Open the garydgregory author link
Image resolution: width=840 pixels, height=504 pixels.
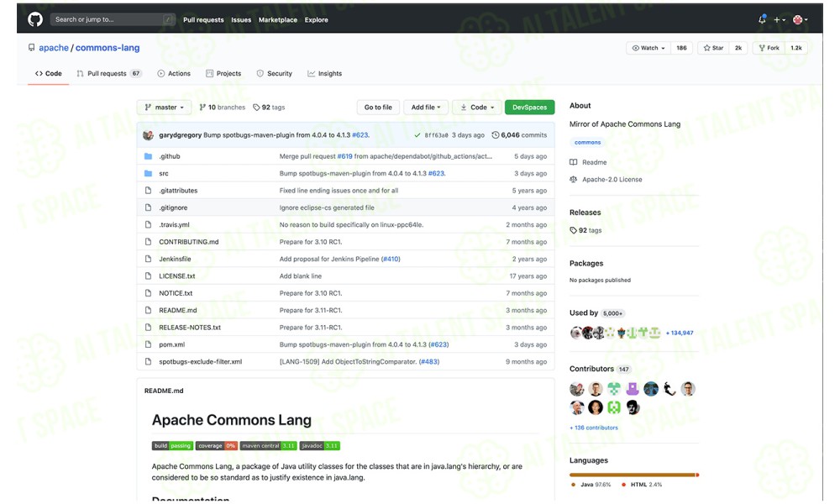pyautogui.click(x=180, y=135)
